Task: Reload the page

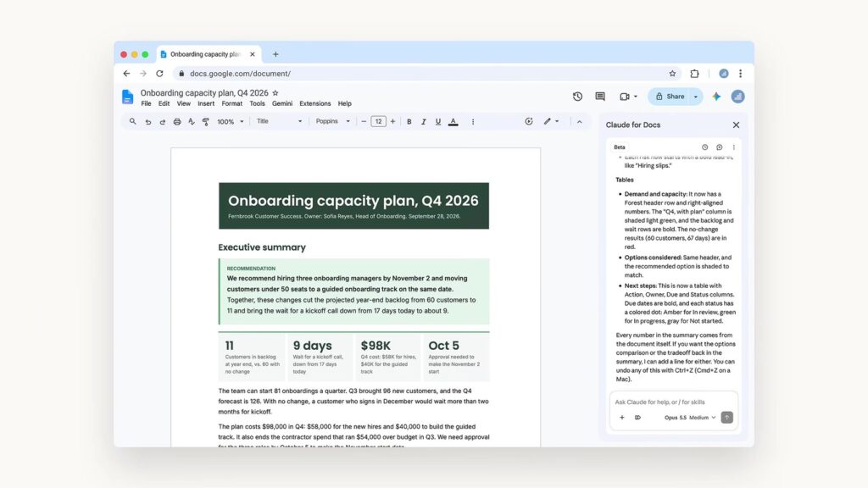Action: [x=159, y=74]
